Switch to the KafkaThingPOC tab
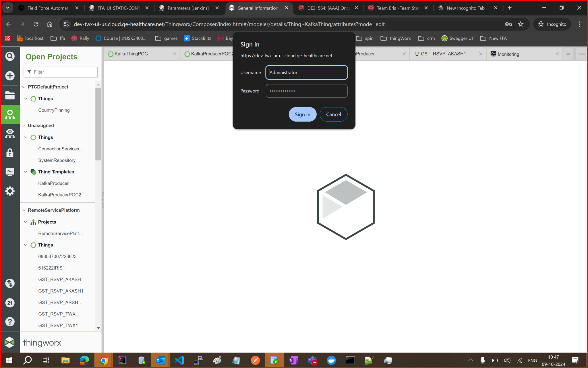Screen dimensions: 588x368 click(131, 54)
